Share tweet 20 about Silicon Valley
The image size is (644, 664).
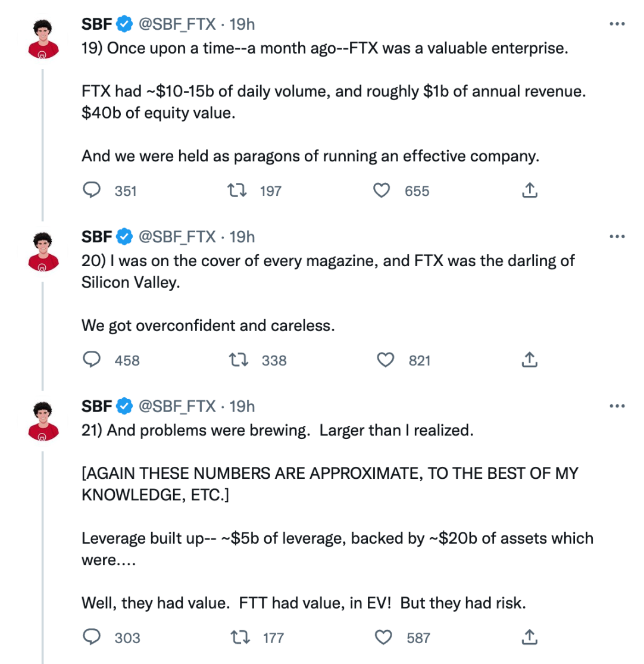pyautogui.click(x=529, y=360)
